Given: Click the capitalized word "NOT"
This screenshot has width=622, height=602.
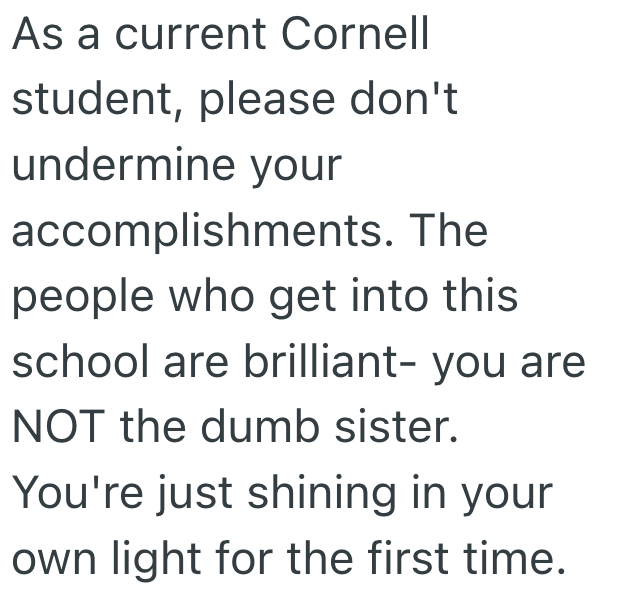Looking at the screenshot, I should click(59, 427).
